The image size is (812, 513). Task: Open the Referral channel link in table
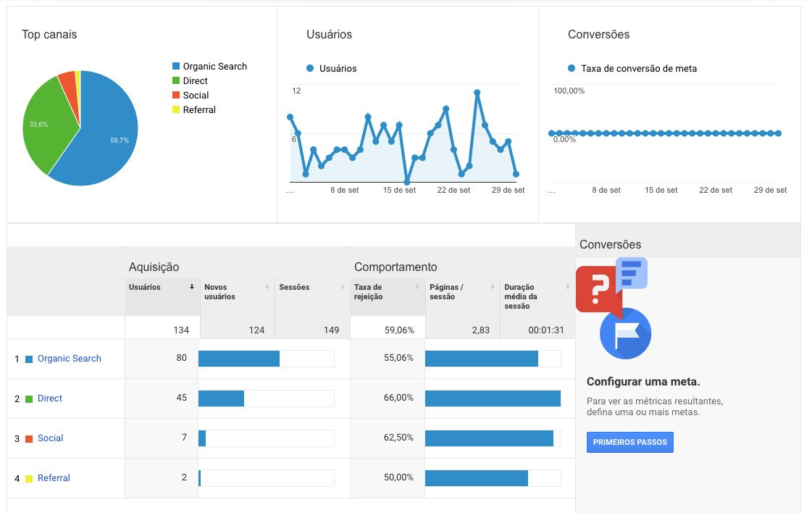pos(54,478)
